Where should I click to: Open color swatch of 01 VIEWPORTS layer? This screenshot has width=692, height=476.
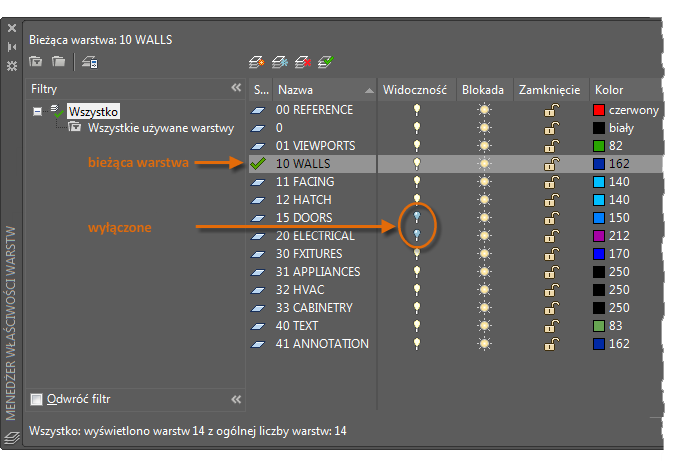click(598, 146)
